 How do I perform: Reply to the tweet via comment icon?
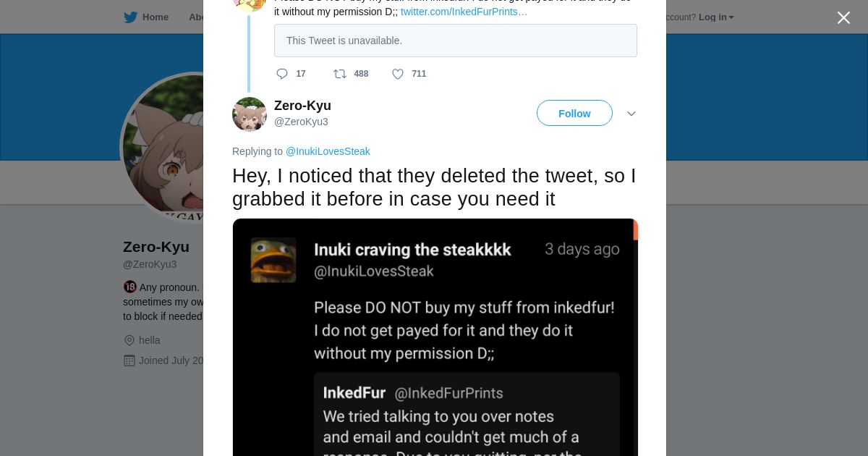[282, 74]
